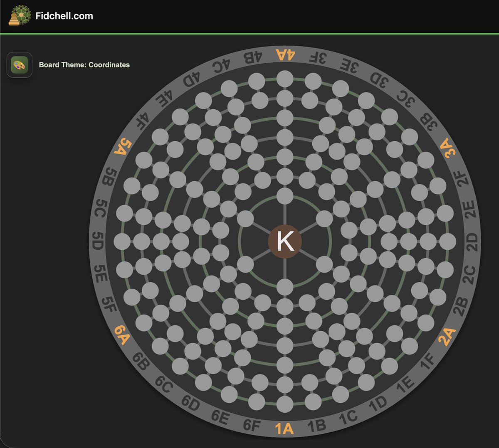Click the 5C coordinate label
499x448 pixels.
tap(100, 208)
